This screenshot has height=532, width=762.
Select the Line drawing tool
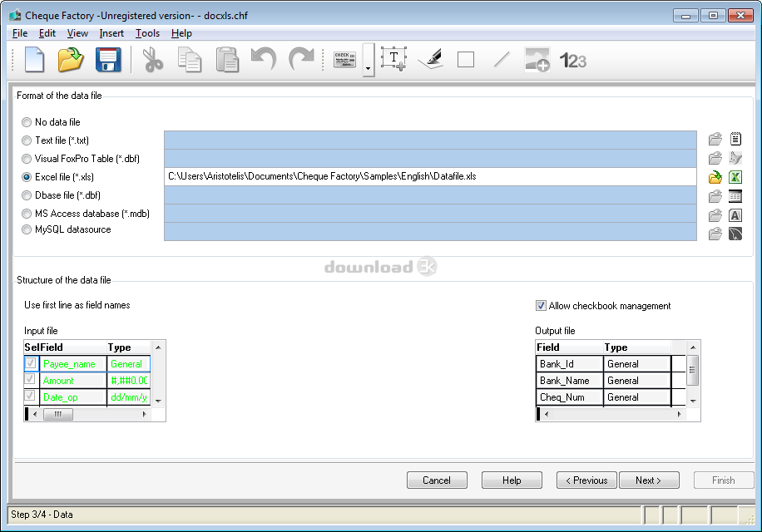click(502, 60)
